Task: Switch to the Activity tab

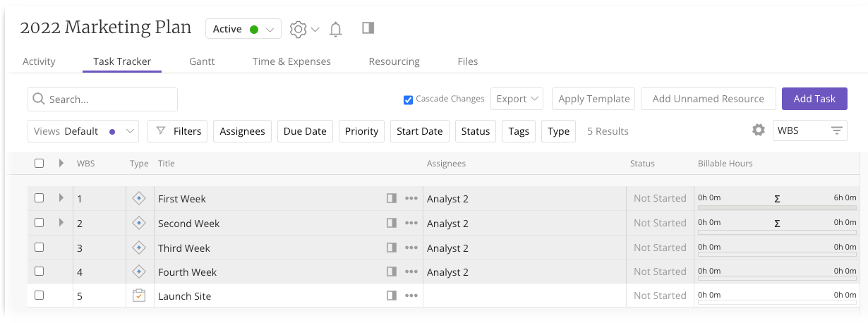Action: [x=39, y=61]
